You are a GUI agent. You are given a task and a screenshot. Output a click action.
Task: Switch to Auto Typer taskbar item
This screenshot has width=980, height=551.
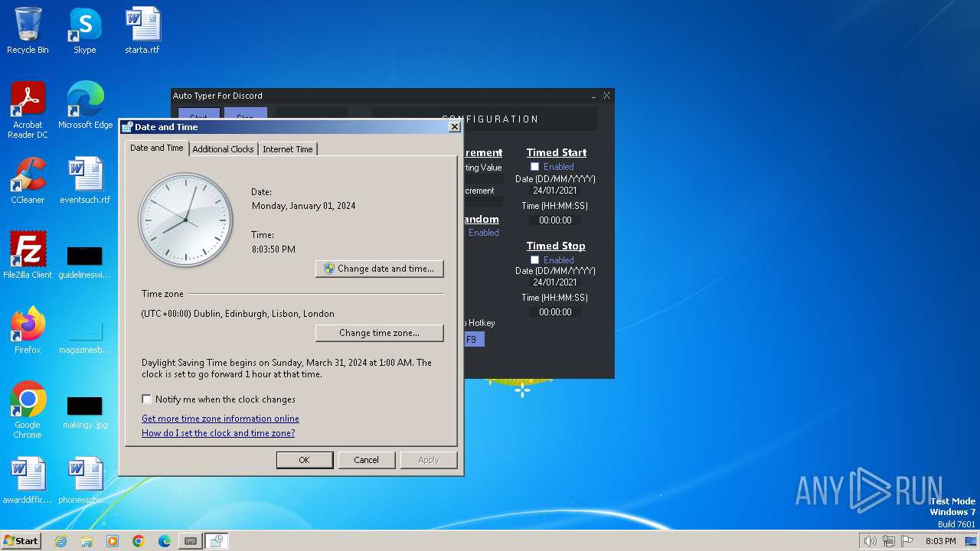(191, 541)
